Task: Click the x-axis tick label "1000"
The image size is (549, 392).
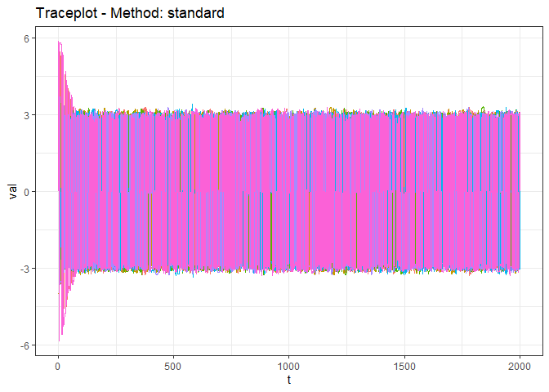Action: [289, 364]
